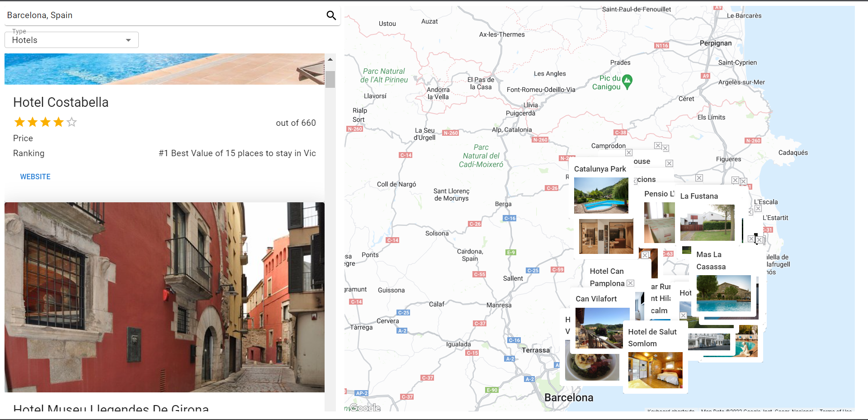Click the Manresa map label
The height and width of the screenshot is (420, 868).
(499, 305)
